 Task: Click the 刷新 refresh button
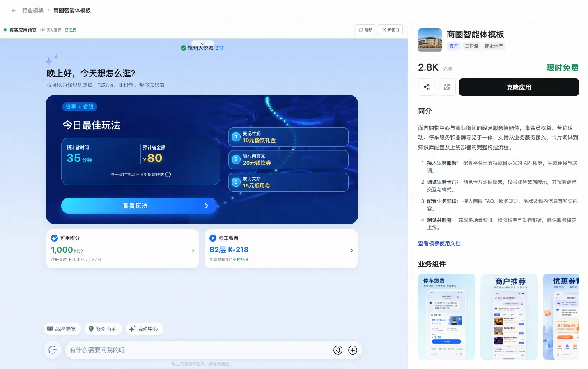coord(365,30)
